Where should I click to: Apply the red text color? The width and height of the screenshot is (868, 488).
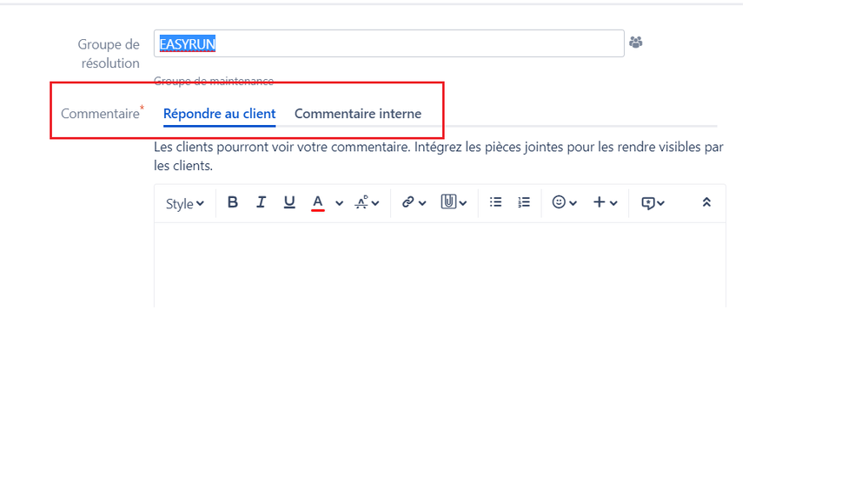click(x=317, y=203)
